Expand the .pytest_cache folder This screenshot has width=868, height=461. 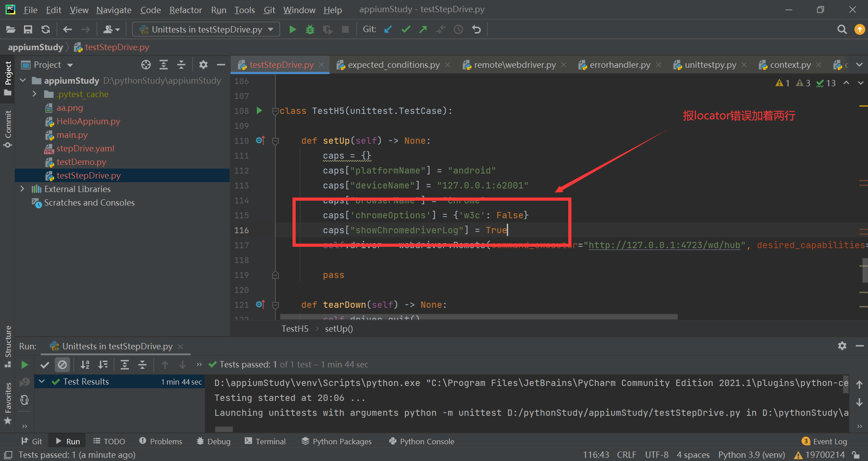pos(34,94)
